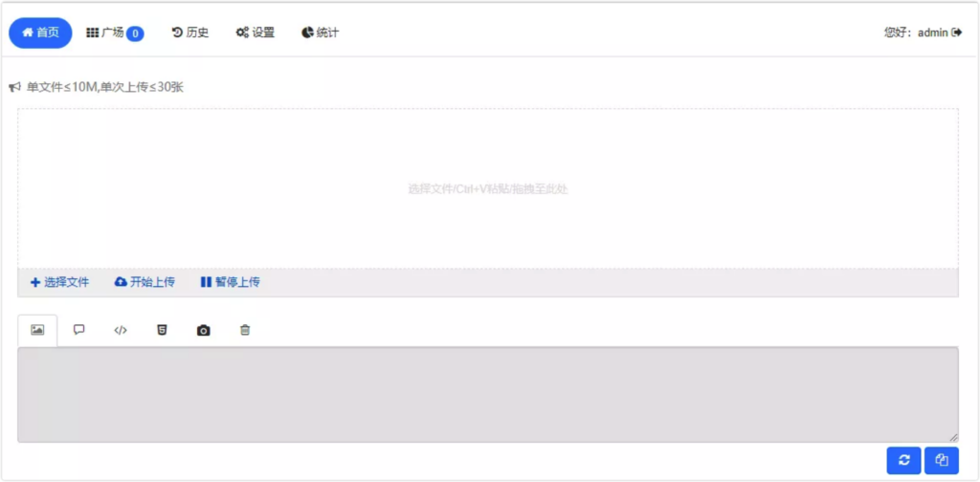Open the 统计 statistics page

(x=320, y=33)
